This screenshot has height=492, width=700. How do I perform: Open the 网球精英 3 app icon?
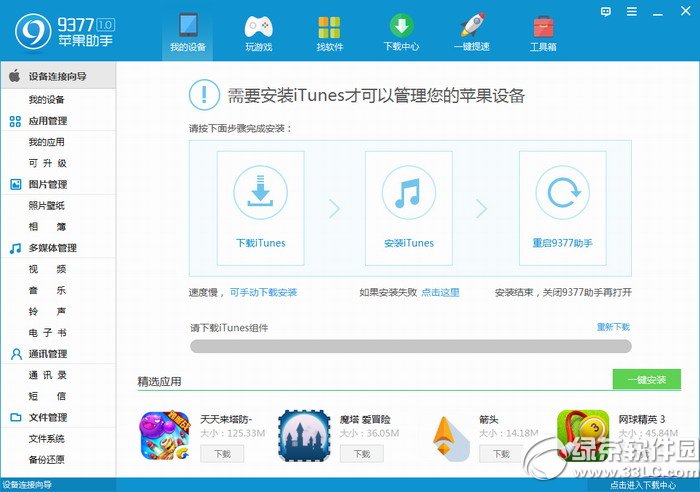click(583, 435)
